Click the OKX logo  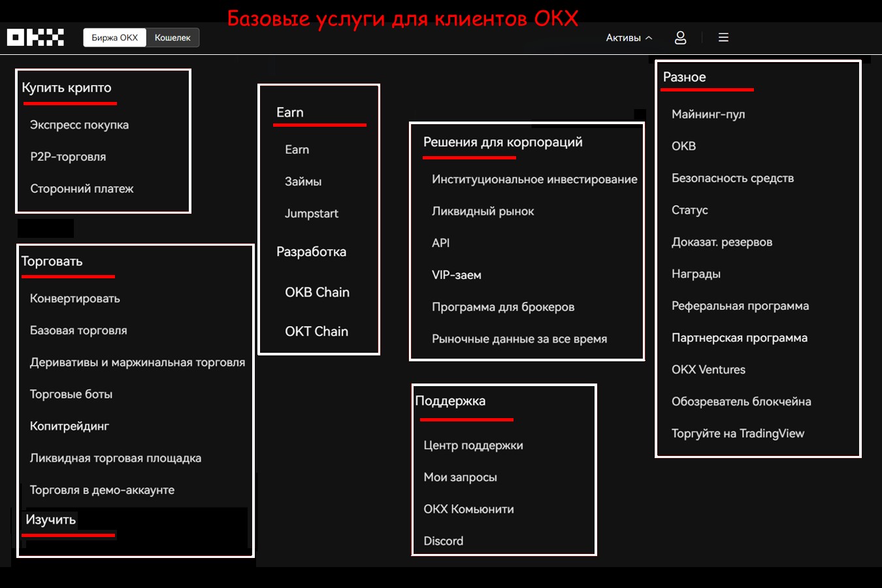tap(35, 37)
